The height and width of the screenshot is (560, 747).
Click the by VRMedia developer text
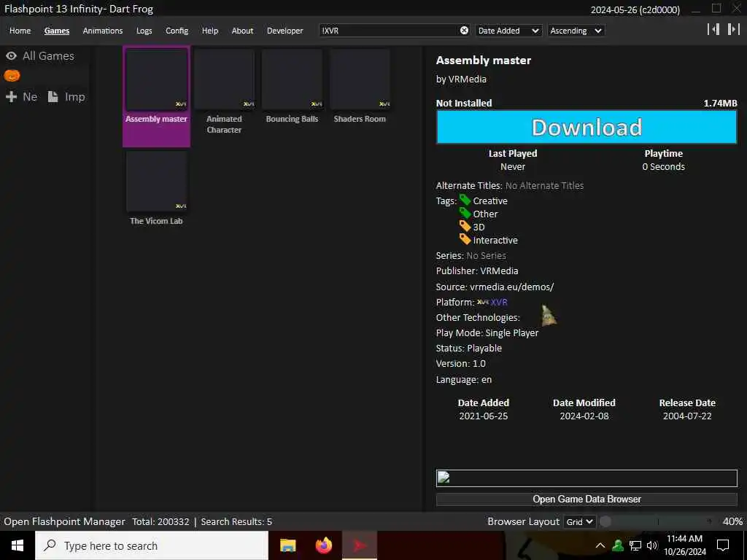(461, 79)
